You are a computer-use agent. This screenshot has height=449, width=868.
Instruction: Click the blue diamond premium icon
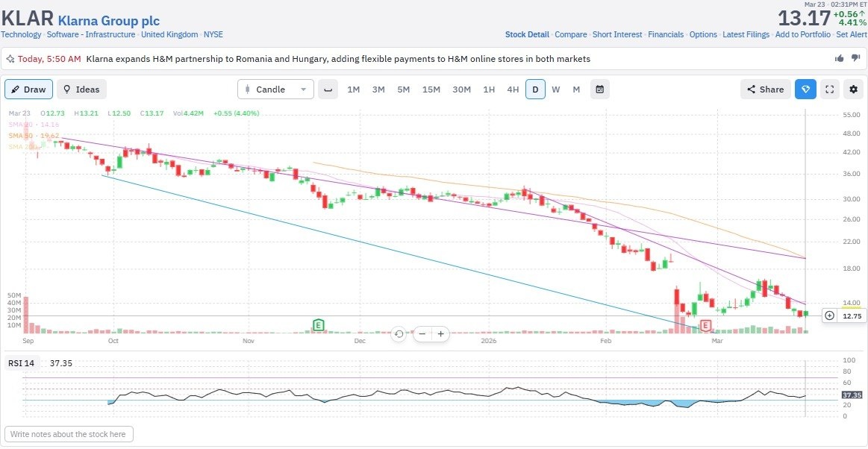[x=805, y=89]
